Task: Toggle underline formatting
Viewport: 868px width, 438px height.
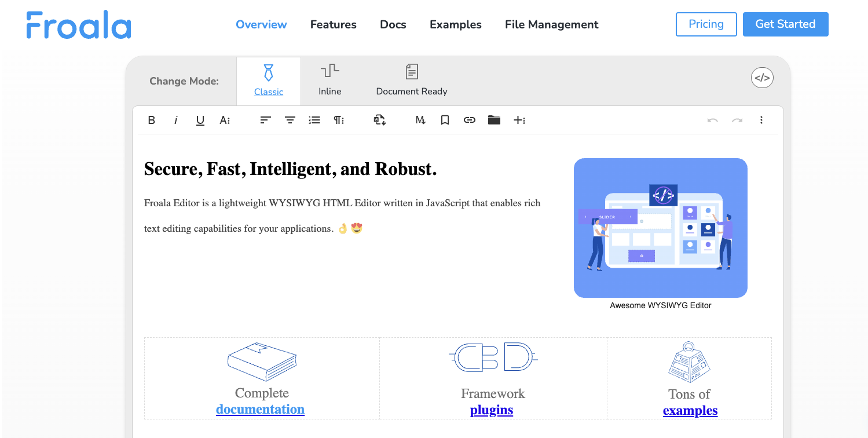Action: coord(200,120)
